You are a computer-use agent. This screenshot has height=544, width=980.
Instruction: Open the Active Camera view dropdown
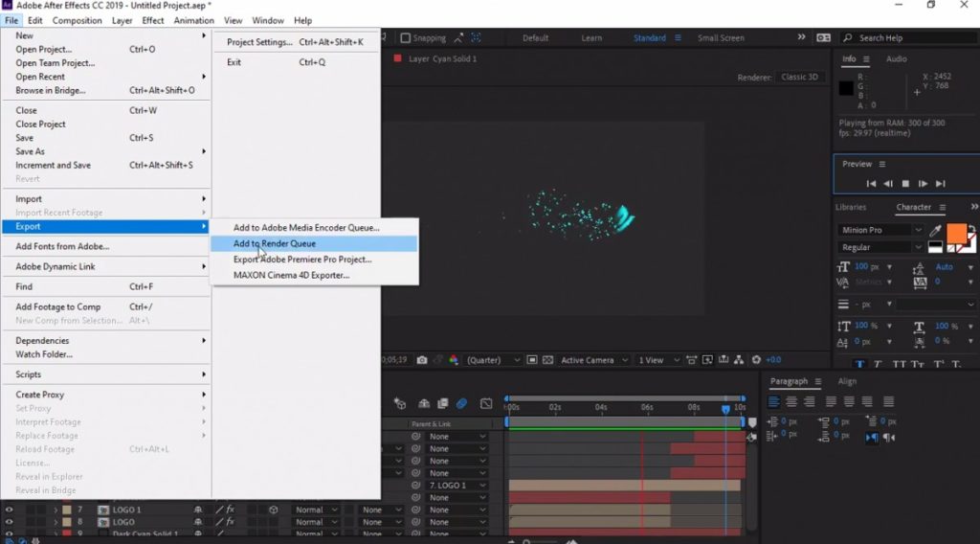pos(593,360)
